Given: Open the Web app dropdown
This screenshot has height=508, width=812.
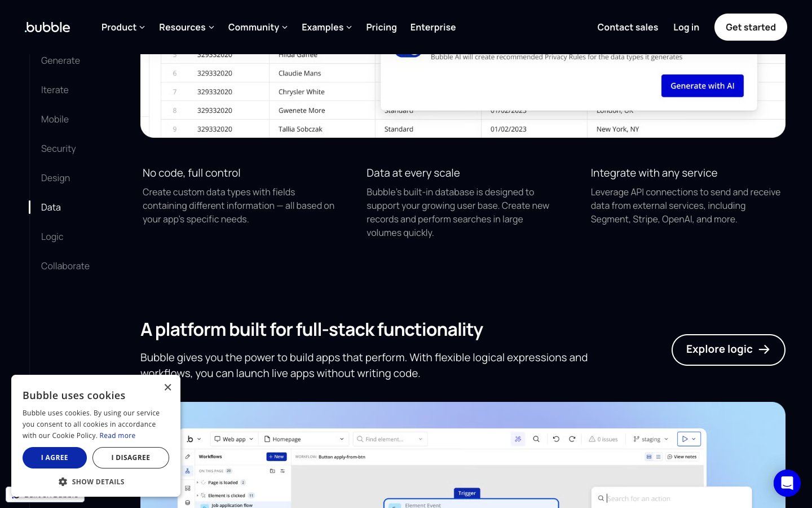Looking at the screenshot, I should 233,439.
